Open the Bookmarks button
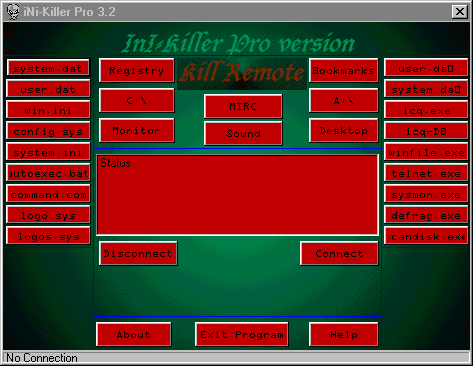 click(344, 70)
